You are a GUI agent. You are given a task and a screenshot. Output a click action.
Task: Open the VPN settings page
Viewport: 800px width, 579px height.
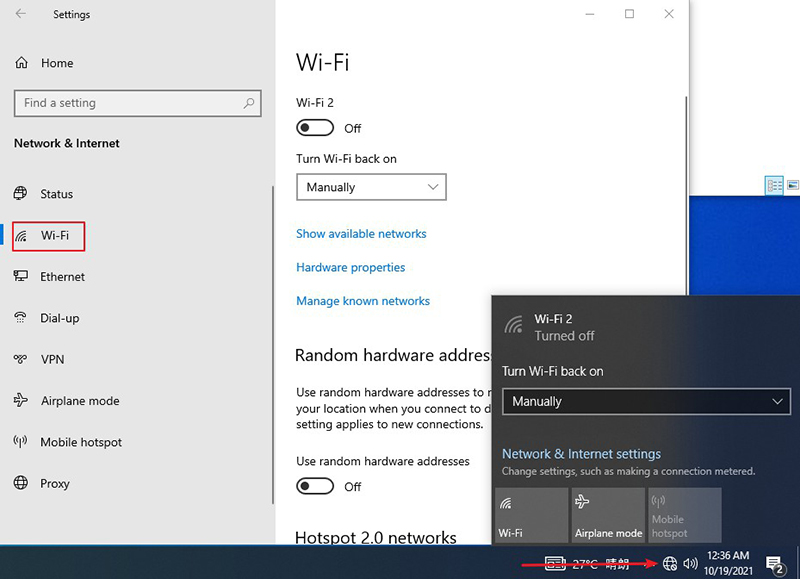click(39, 359)
